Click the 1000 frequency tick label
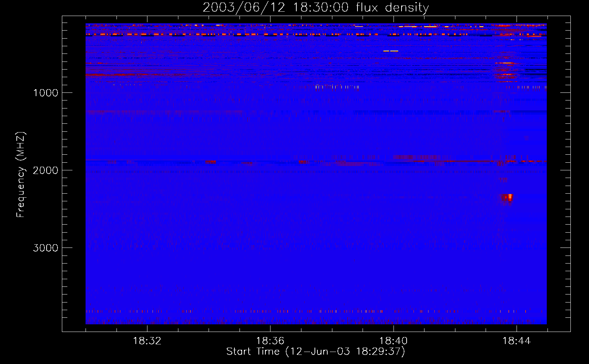 tap(46, 92)
